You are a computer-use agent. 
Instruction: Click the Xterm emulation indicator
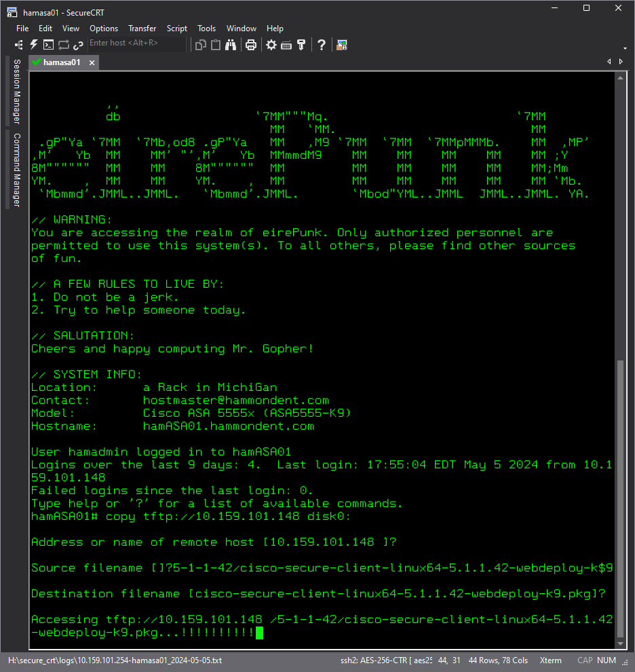tap(551, 660)
